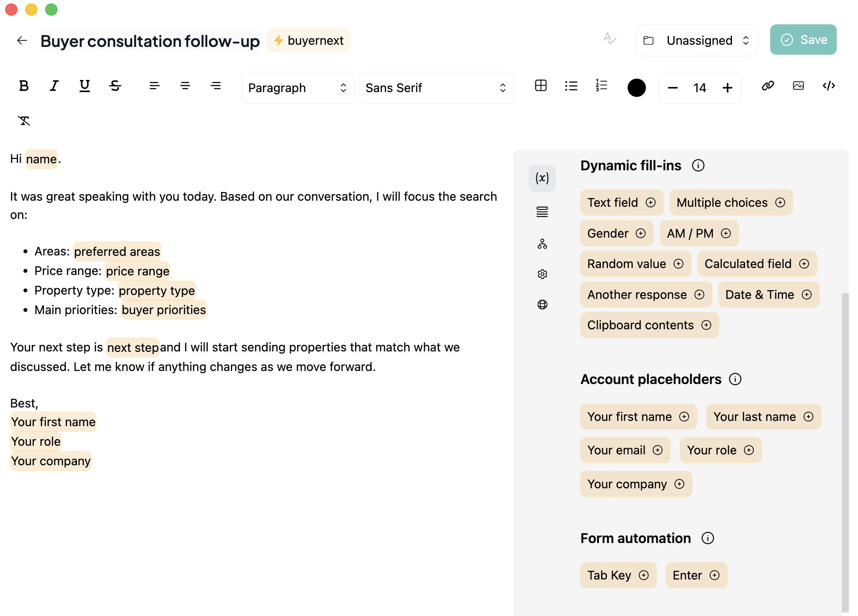Open the Paragraph style dropdown

click(298, 88)
